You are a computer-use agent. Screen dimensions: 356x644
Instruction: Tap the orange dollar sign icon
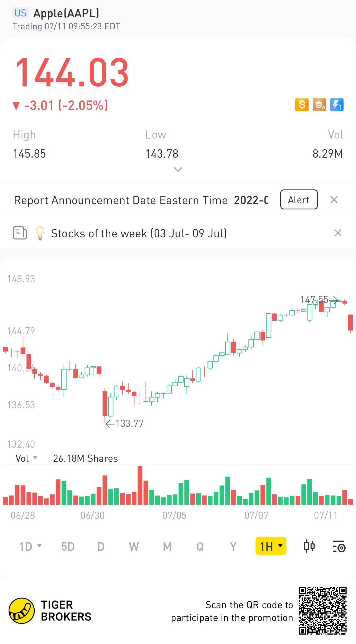(302, 105)
